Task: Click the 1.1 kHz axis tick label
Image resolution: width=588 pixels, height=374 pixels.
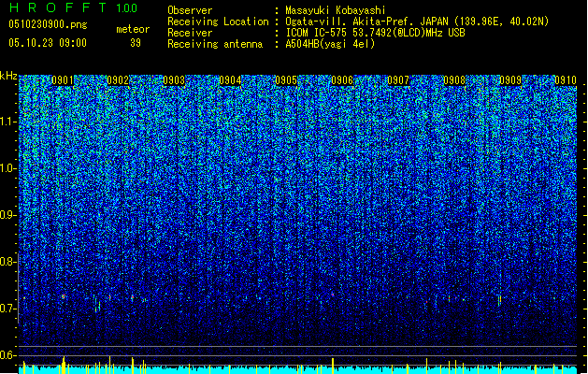Action: coord(8,122)
